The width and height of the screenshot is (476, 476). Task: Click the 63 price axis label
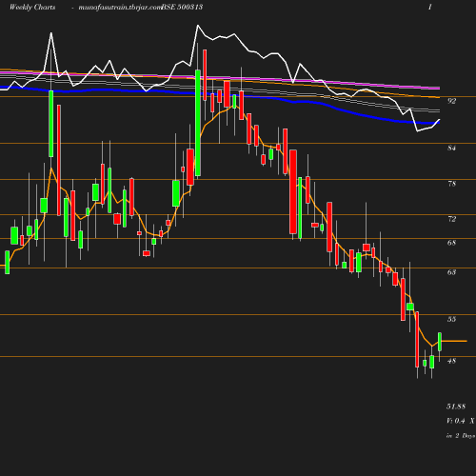(x=451, y=272)
